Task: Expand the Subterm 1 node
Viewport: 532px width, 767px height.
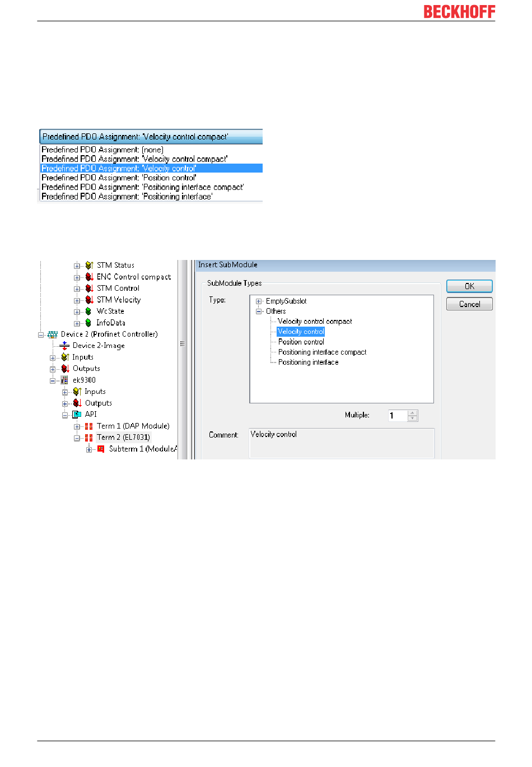Action: click(x=89, y=450)
